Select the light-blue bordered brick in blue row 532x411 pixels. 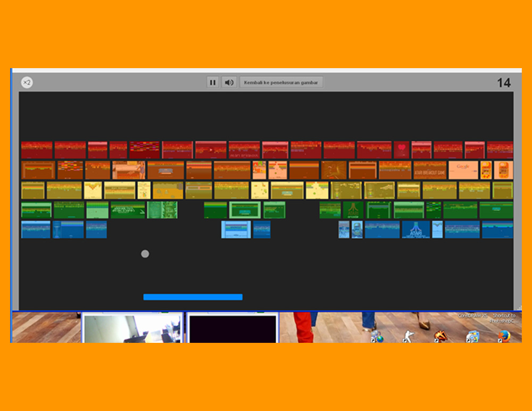(236, 229)
